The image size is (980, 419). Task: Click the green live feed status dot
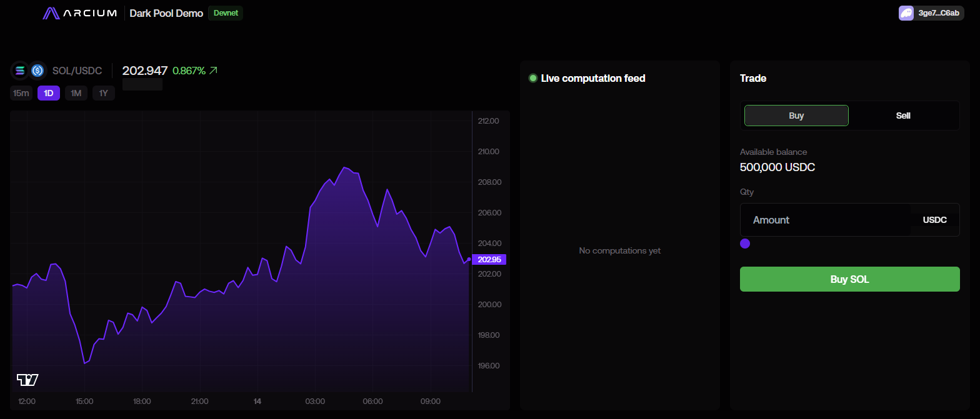point(532,78)
